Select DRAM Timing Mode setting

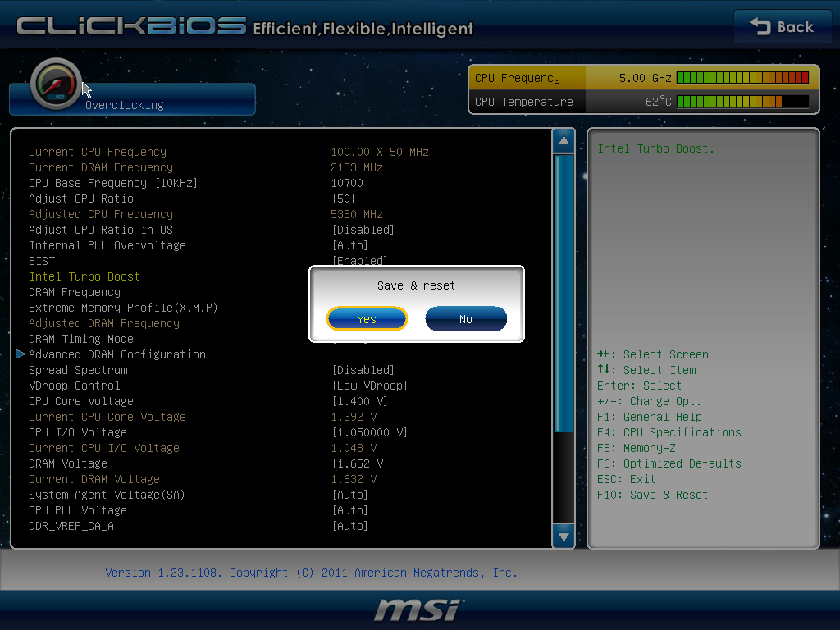click(x=81, y=339)
